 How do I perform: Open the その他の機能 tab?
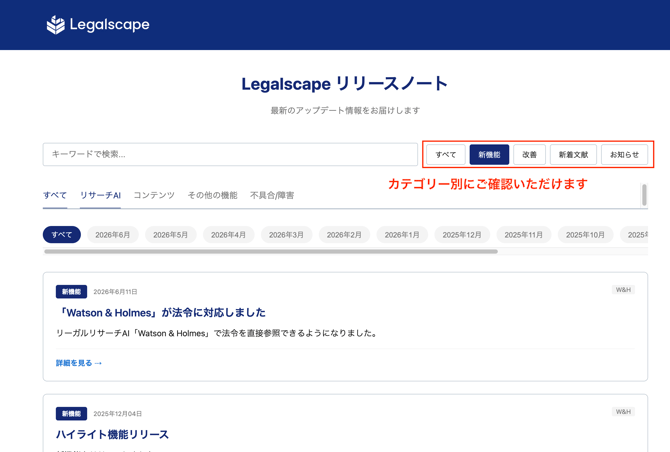click(x=212, y=196)
